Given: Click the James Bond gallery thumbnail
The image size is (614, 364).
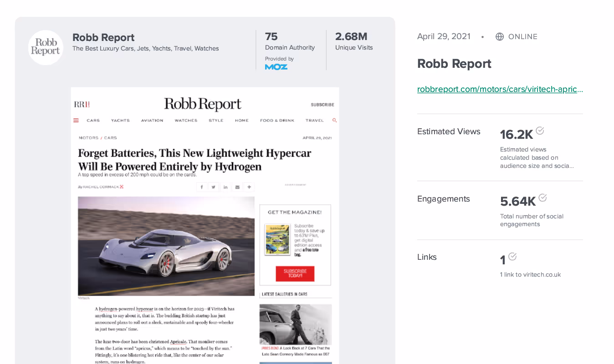Looking at the screenshot, I should (x=296, y=324).
